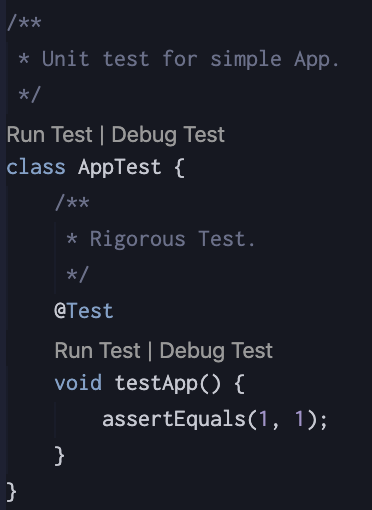Select the AppTest class name
Viewport: 372px width, 510px height.
(120, 168)
